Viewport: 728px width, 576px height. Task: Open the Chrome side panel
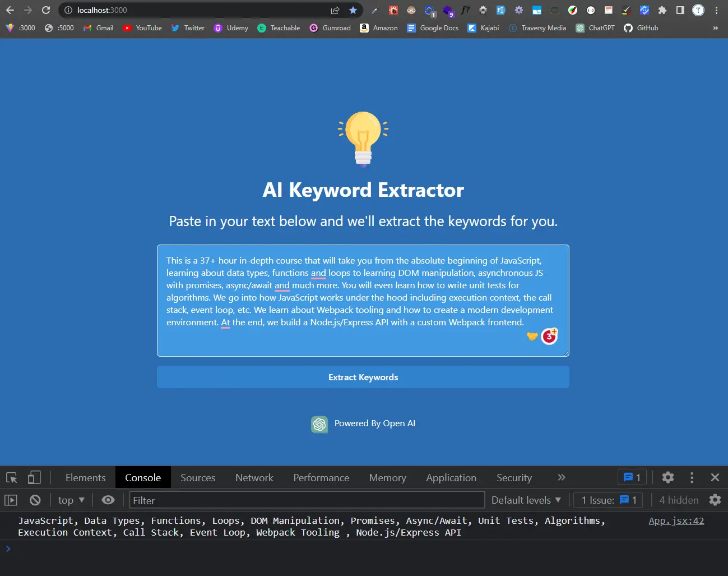pos(680,10)
